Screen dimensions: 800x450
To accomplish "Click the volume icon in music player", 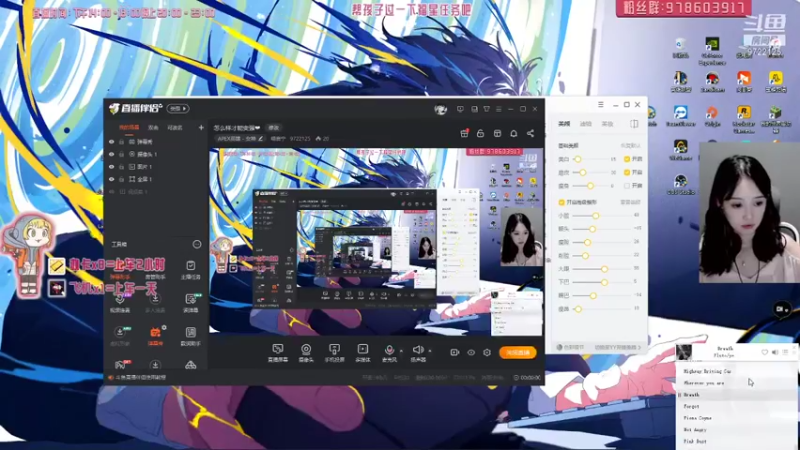I will [775, 352].
